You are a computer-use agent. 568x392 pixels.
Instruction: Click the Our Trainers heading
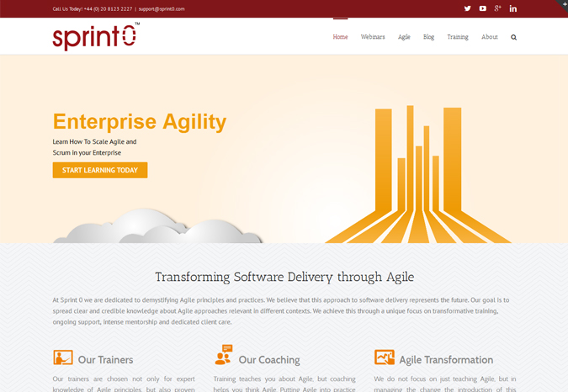point(105,360)
